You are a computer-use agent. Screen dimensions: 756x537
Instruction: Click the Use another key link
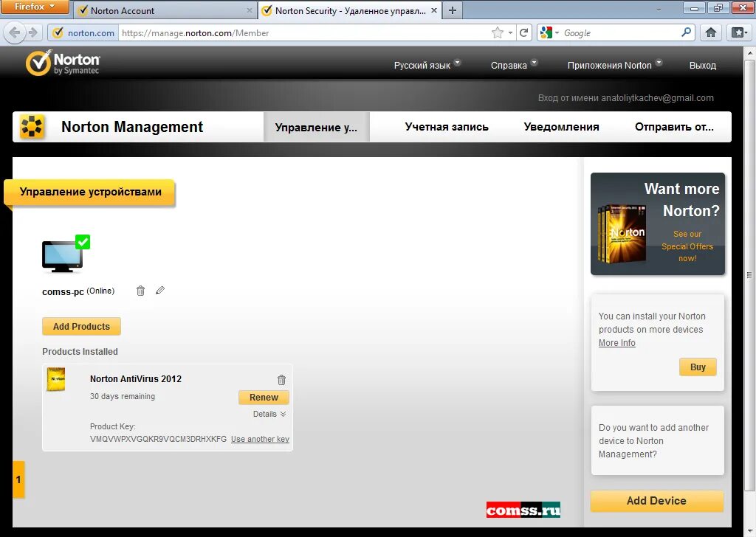click(260, 439)
